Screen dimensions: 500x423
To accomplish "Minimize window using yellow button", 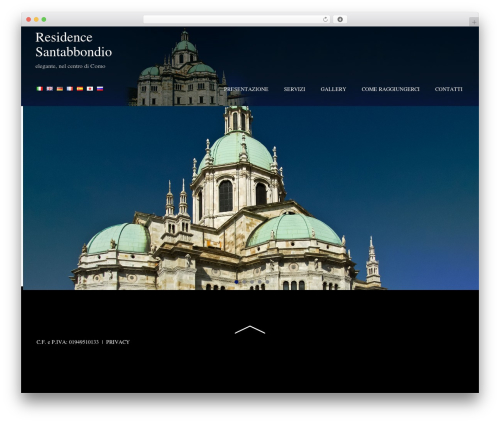I will (x=36, y=19).
